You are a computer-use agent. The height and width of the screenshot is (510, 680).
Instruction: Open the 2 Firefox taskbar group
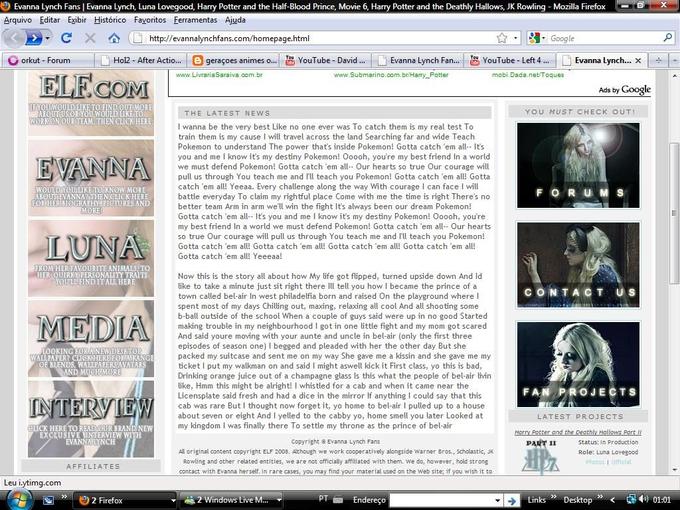click(x=125, y=500)
